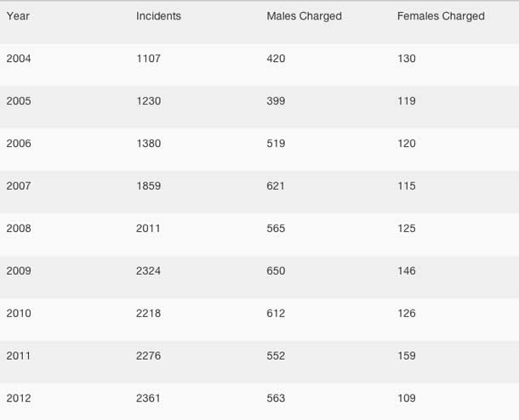Screen dimensions: 519x420
Task: Click the 2010 year cell
Action: pyautogui.click(x=19, y=314)
